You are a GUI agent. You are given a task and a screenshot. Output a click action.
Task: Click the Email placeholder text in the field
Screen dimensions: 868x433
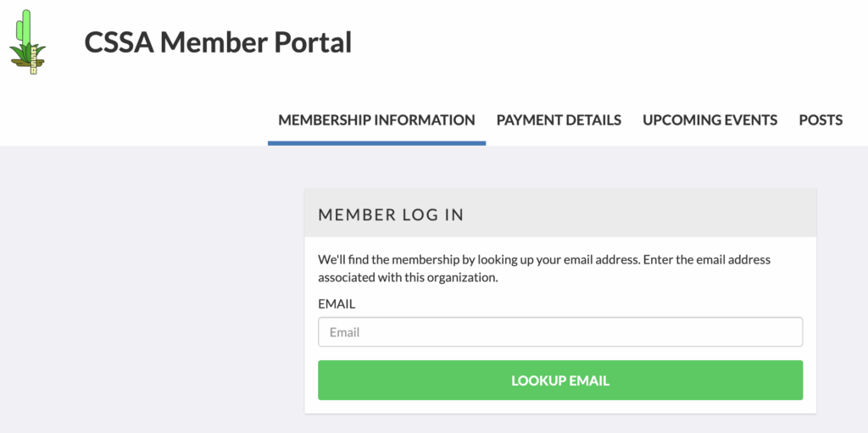(345, 332)
